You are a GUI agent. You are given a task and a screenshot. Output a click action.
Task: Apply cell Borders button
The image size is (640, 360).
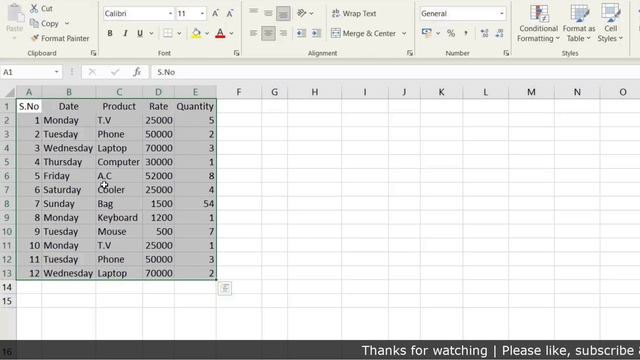point(167,33)
